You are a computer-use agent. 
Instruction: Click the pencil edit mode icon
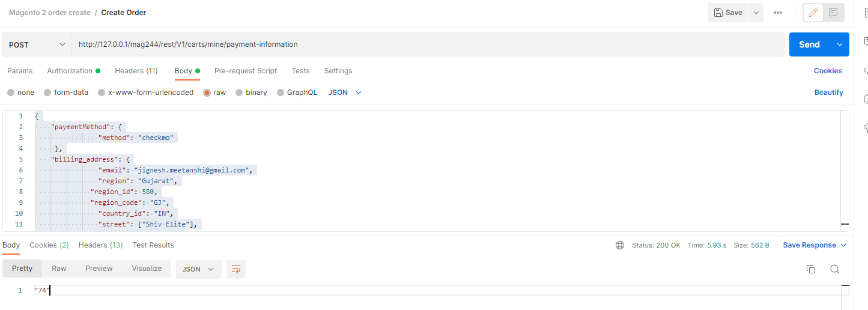814,13
